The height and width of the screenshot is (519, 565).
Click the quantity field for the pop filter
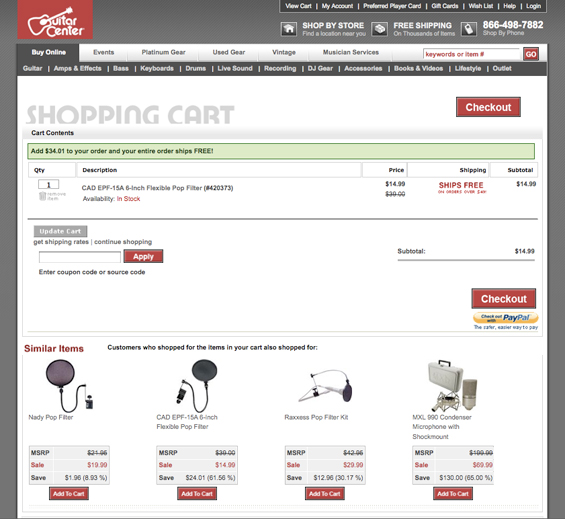(49, 185)
